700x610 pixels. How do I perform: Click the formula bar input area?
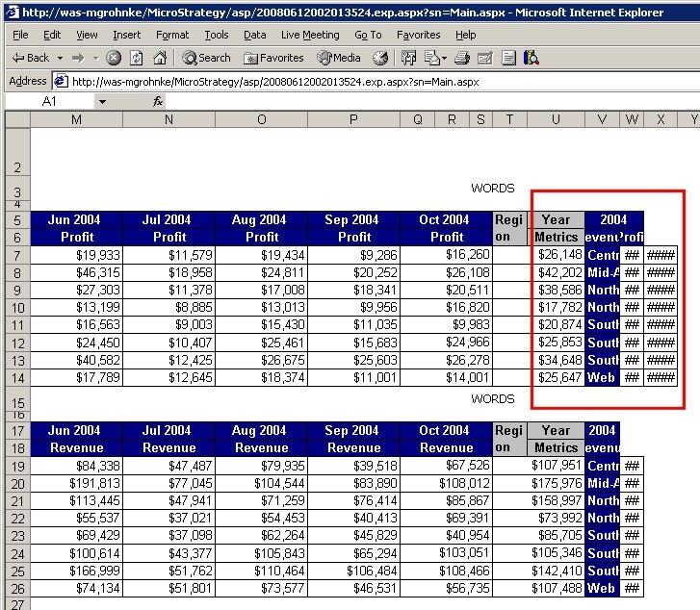(x=432, y=102)
